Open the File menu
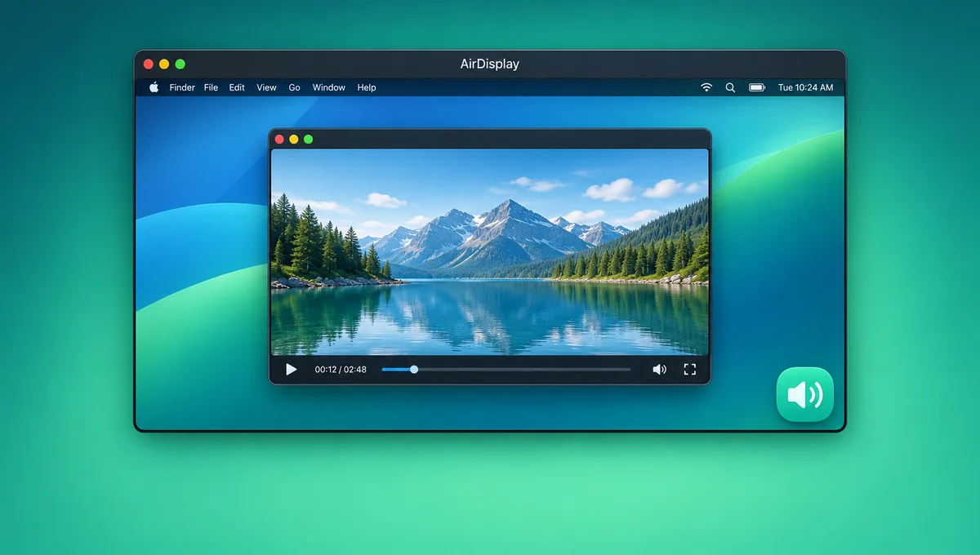 (x=211, y=87)
